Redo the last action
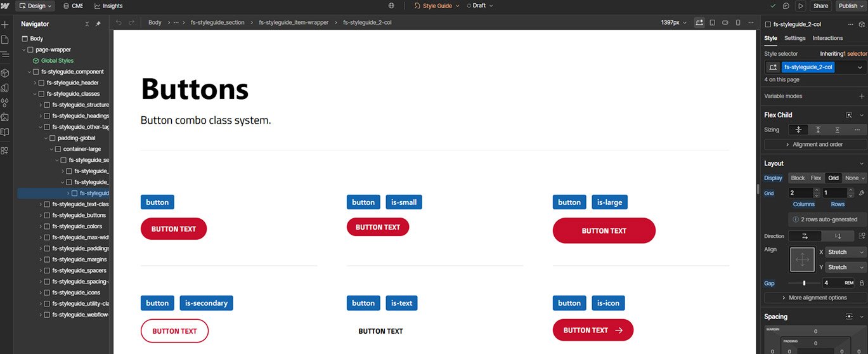This screenshot has width=868, height=354. pos(131,22)
